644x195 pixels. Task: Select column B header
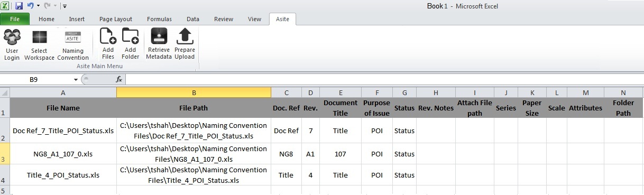[194, 92]
